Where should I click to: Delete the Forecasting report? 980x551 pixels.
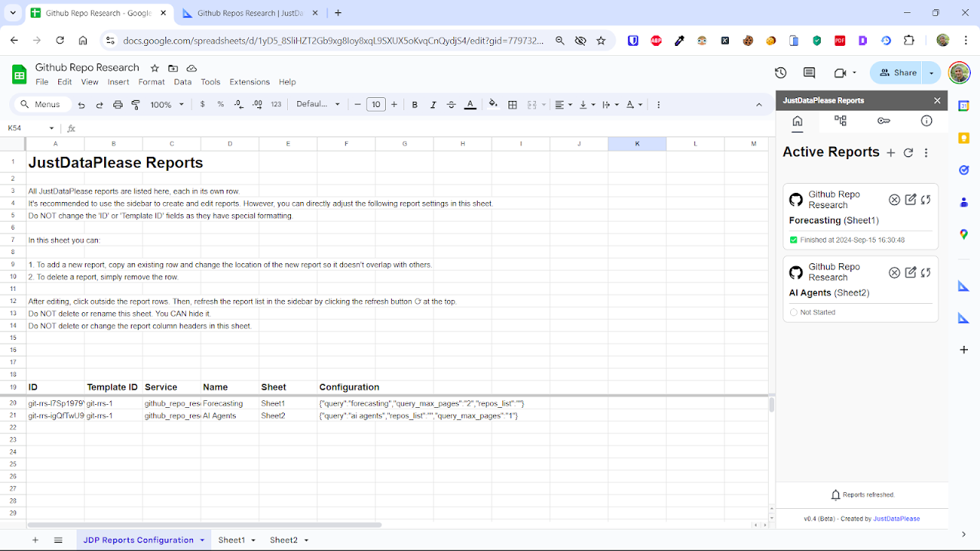click(x=894, y=200)
